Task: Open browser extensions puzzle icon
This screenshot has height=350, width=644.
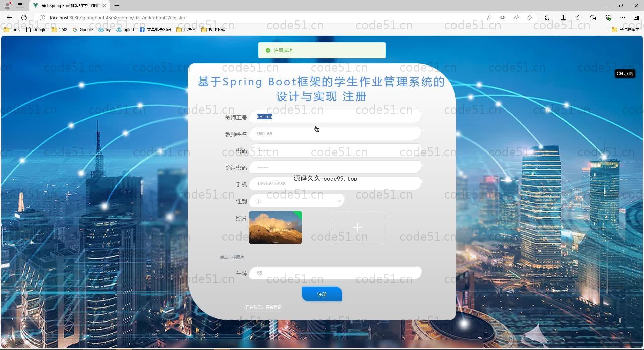Action: [547, 18]
